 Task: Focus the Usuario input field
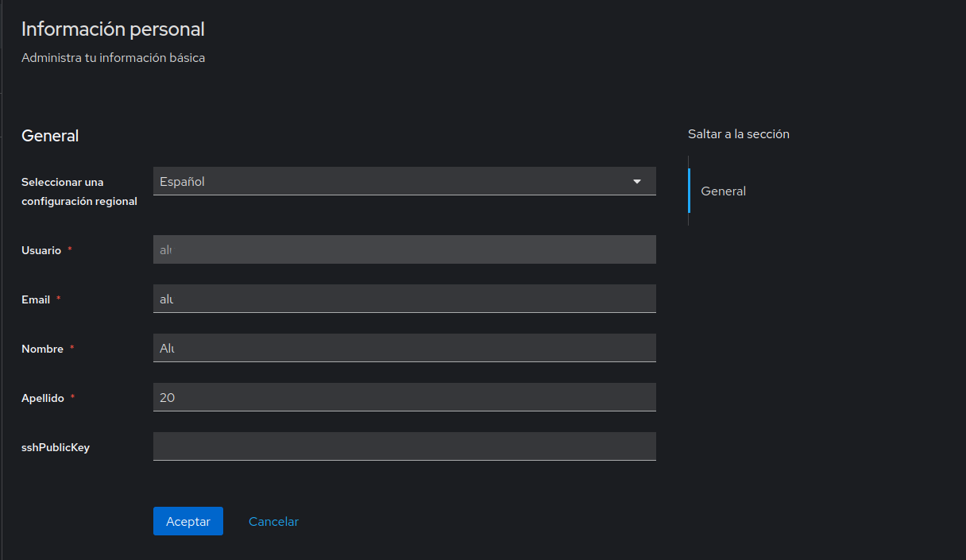point(404,249)
